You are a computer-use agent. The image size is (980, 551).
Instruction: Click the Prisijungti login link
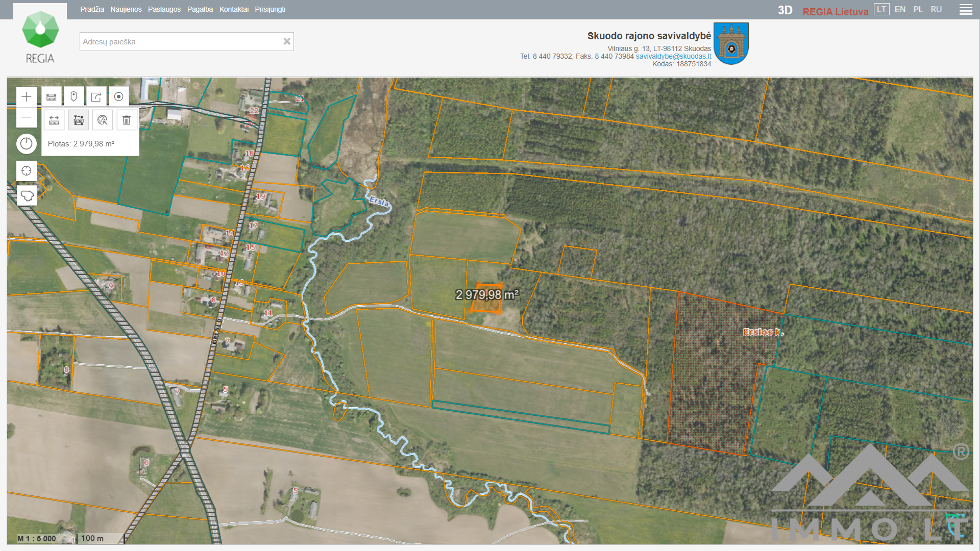(x=270, y=9)
